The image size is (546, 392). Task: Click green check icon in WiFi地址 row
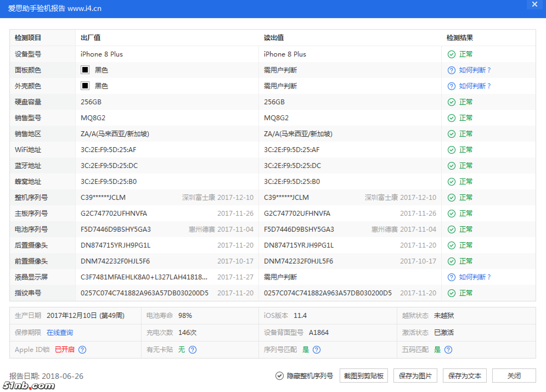coord(451,150)
